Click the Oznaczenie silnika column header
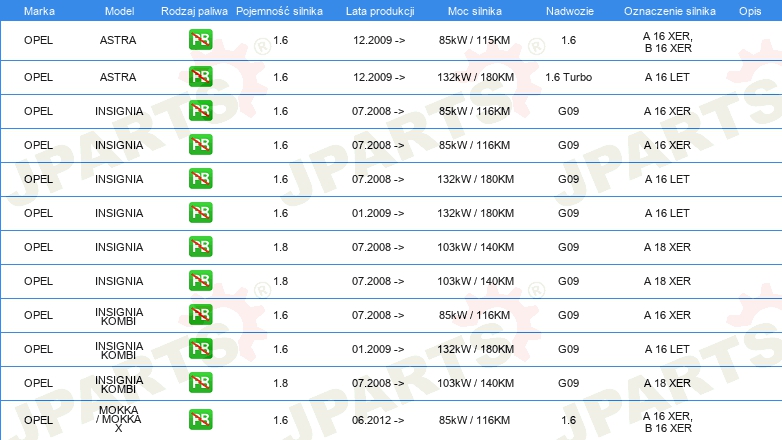 (x=670, y=11)
